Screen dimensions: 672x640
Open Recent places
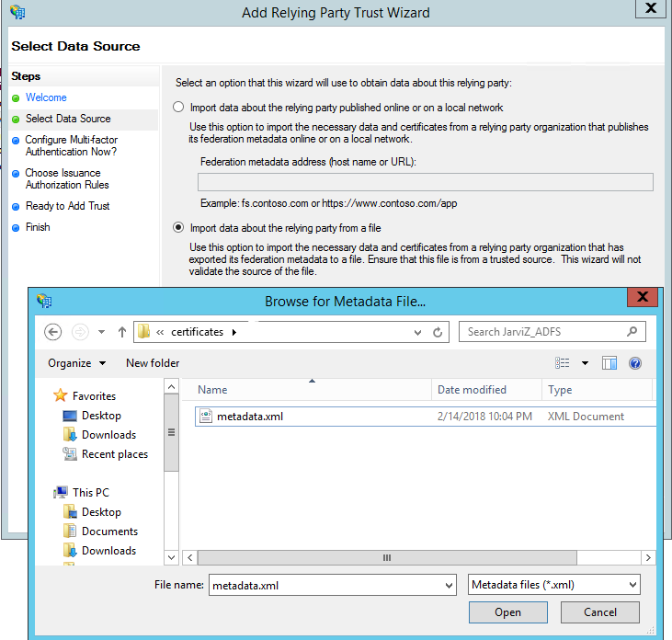tap(115, 454)
